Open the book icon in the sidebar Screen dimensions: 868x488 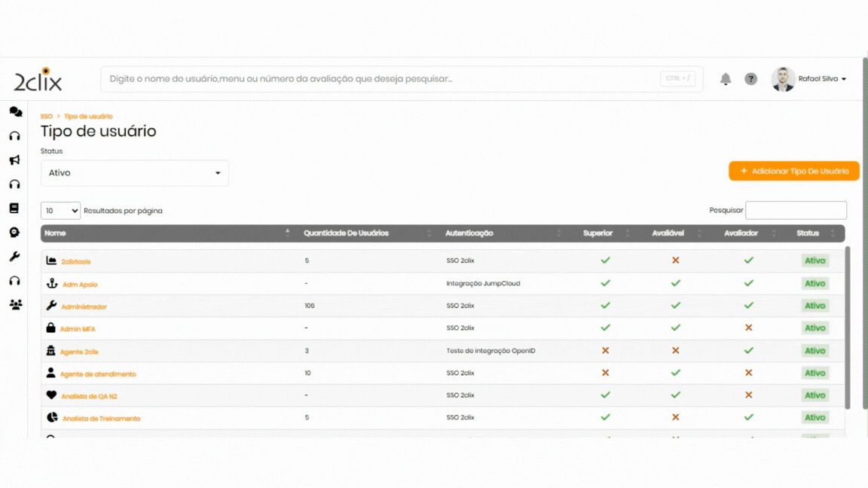pos(14,208)
